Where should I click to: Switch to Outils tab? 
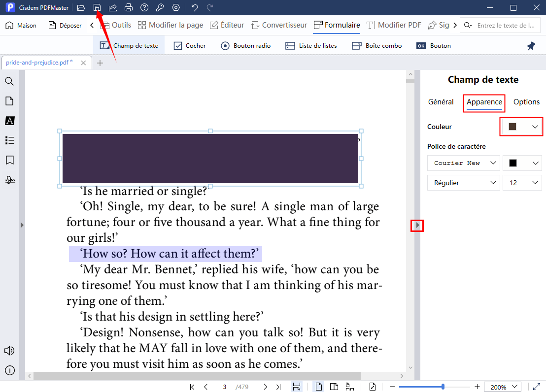(x=116, y=25)
